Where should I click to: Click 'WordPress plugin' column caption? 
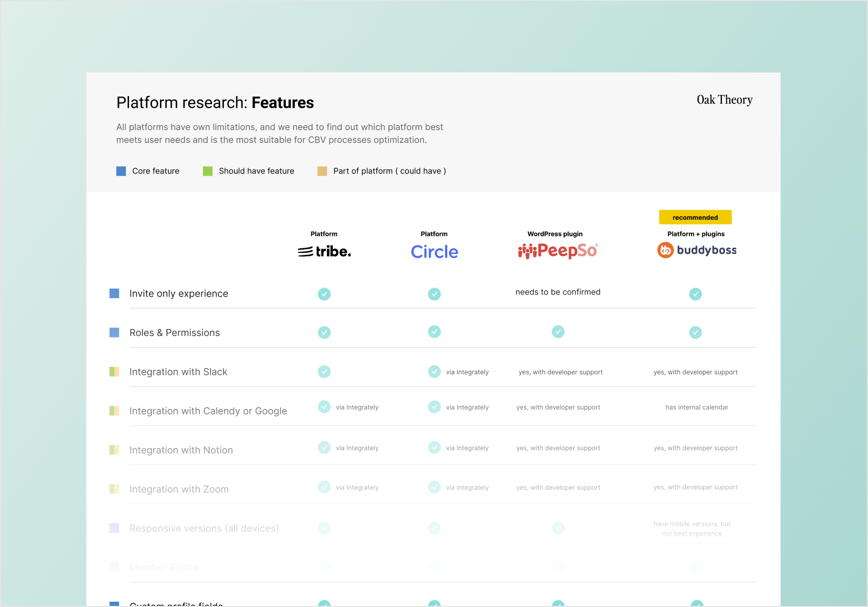(x=555, y=234)
